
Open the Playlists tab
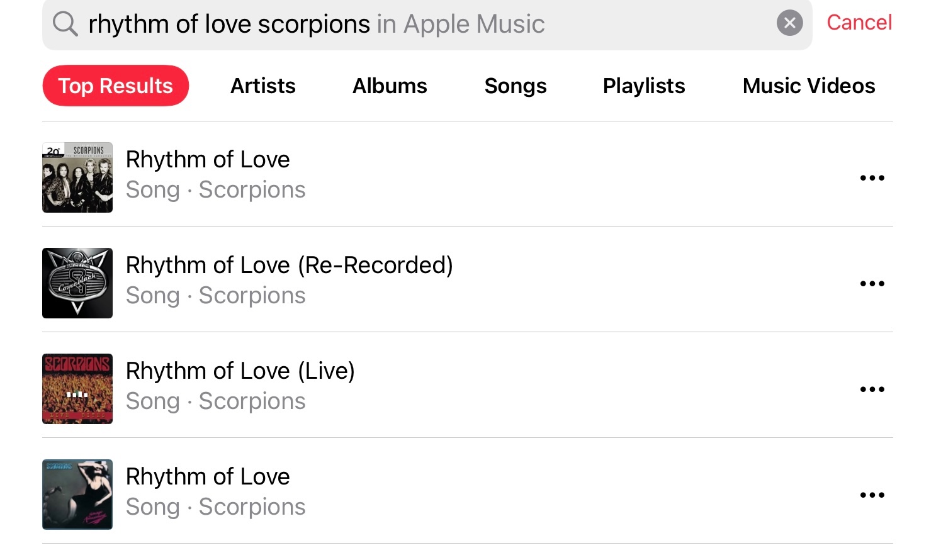click(x=644, y=86)
